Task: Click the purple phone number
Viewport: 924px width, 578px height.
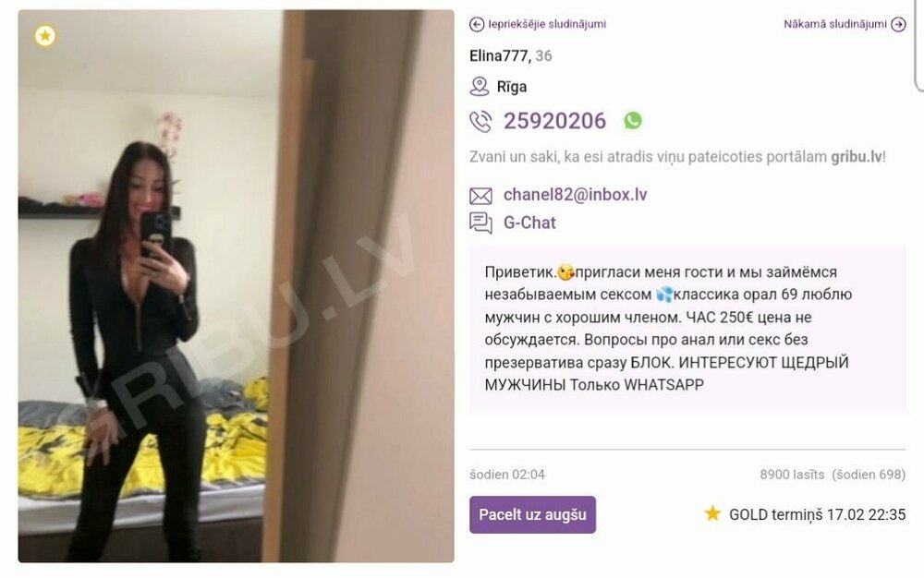Action: [x=554, y=121]
